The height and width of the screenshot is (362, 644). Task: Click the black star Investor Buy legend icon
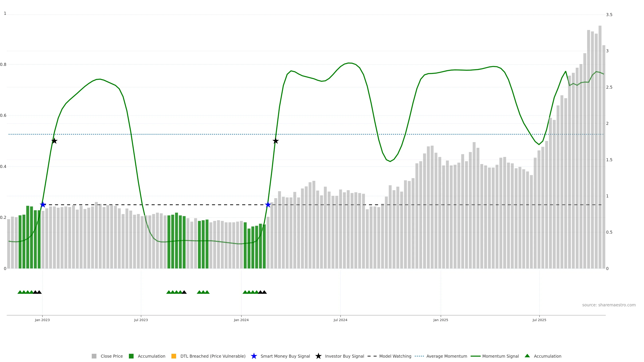(318, 356)
